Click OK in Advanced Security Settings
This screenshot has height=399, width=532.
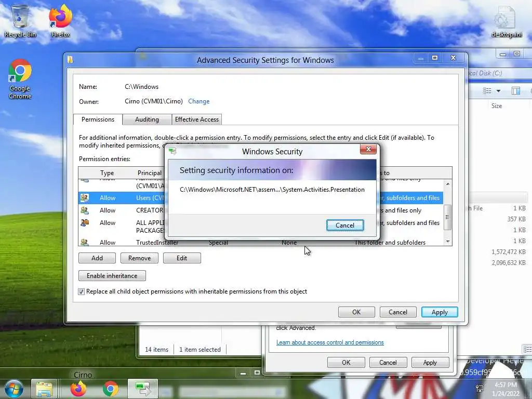(x=356, y=312)
